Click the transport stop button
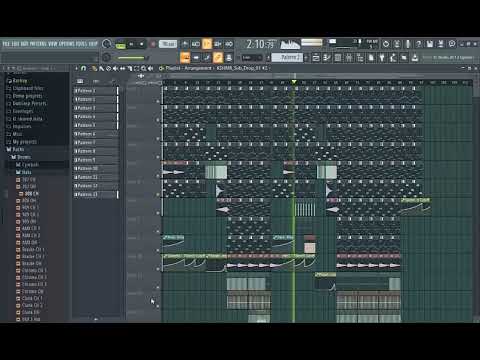The height and width of the screenshot is (360, 480). [x=141, y=44]
